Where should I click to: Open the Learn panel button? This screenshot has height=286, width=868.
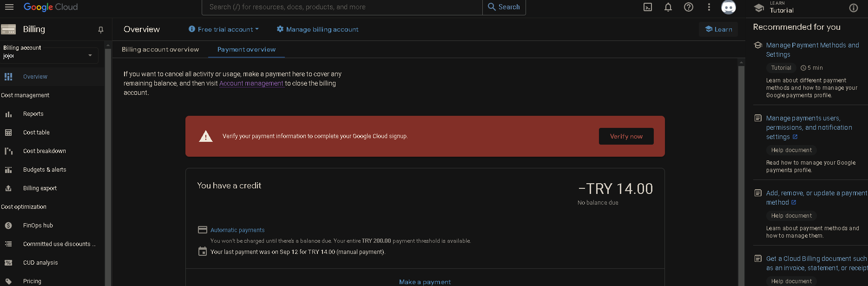click(x=718, y=29)
